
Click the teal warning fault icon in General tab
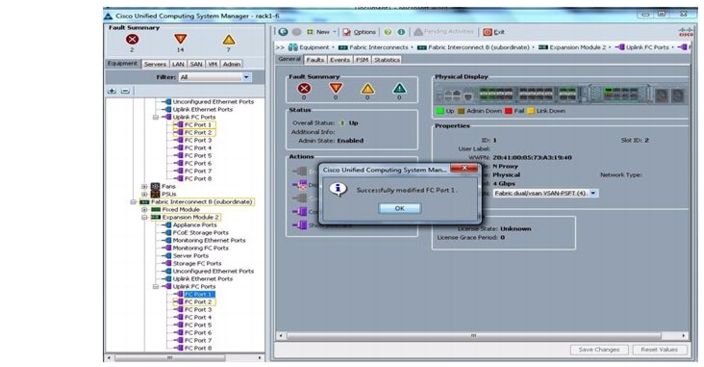click(399, 88)
